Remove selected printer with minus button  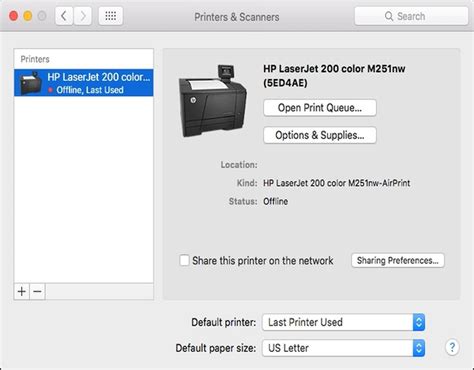coord(37,291)
